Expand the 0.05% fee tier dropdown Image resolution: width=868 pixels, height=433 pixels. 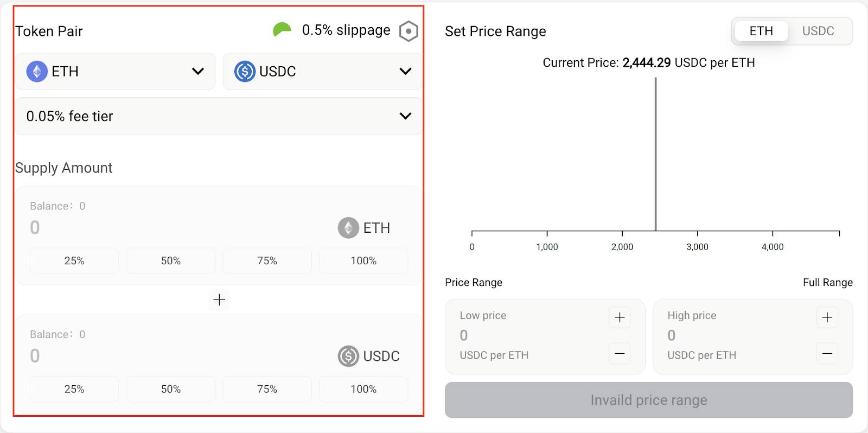pyautogui.click(x=219, y=116)
